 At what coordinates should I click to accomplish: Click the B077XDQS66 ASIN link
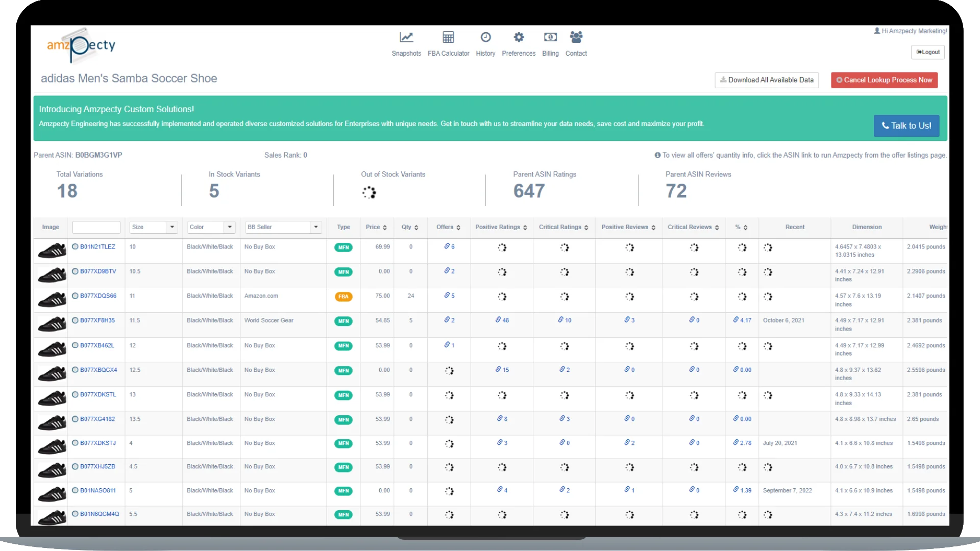pos(97,296)
